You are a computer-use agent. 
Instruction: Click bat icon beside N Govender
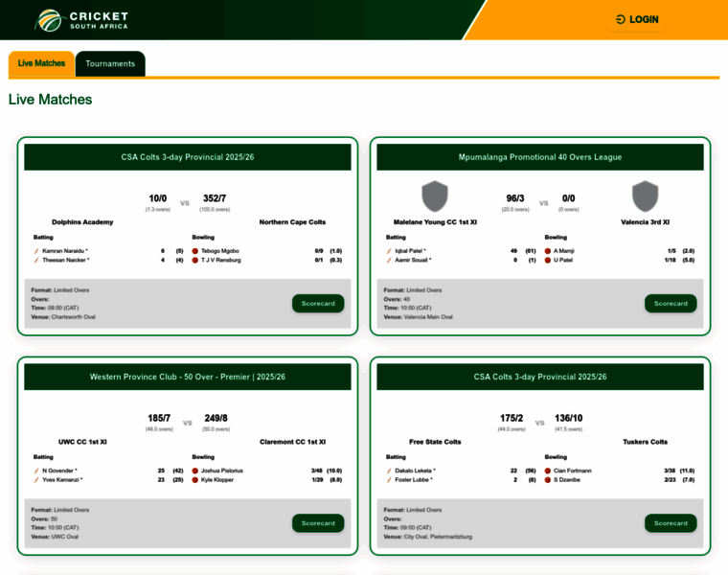click(36, 471)
